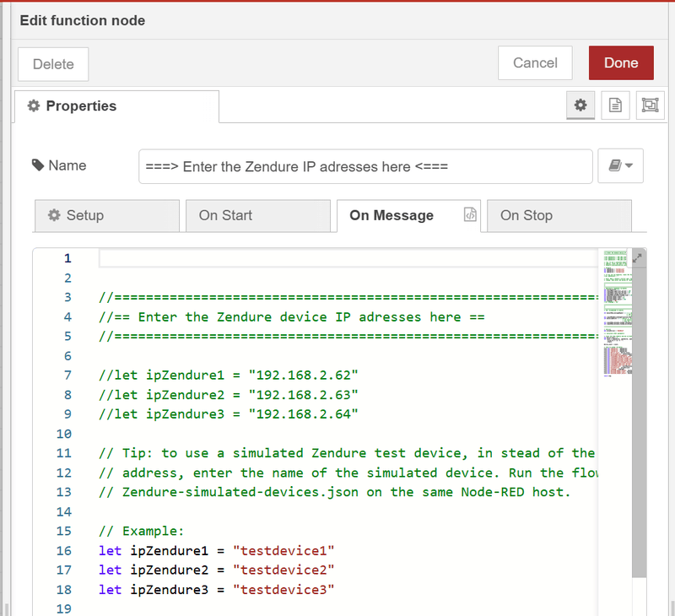Delete the function node

point(53,64)
